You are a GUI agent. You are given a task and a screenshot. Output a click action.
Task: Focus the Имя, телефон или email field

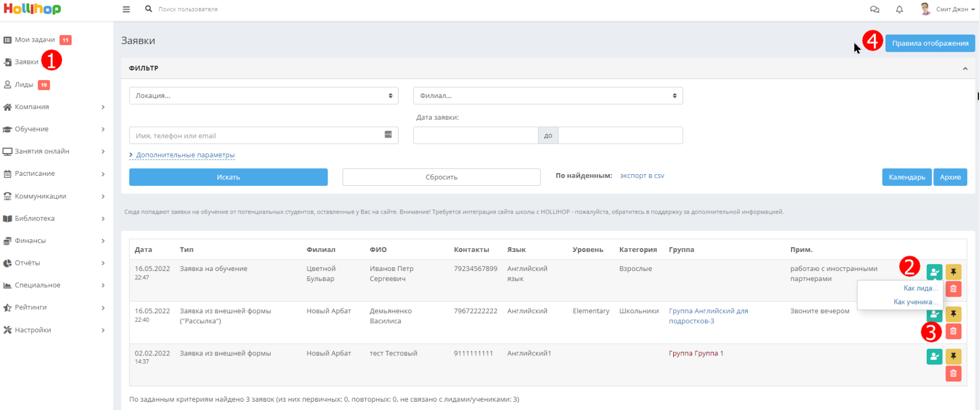[263, 135]
